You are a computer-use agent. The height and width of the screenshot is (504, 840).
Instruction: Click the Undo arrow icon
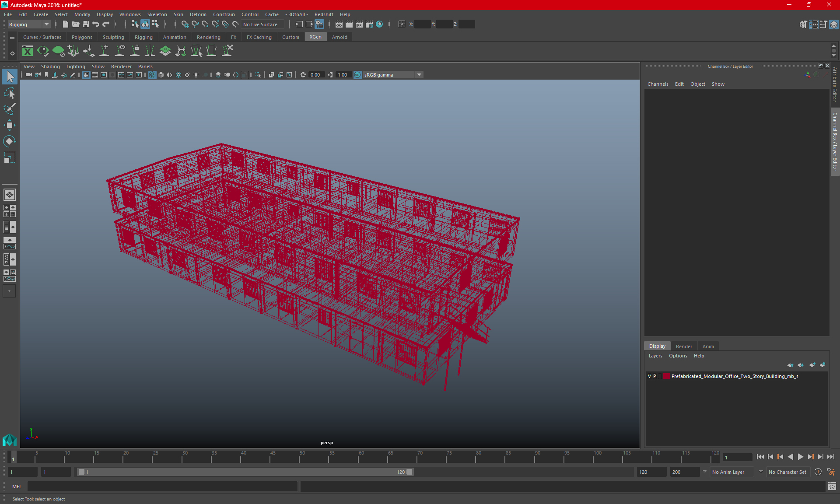pos(96,24)
